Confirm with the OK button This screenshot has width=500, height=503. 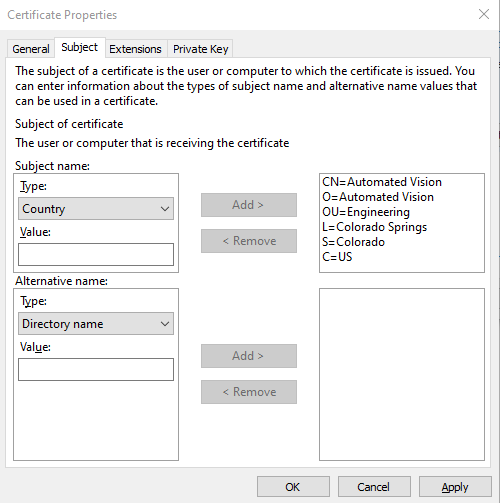point(293,487)
